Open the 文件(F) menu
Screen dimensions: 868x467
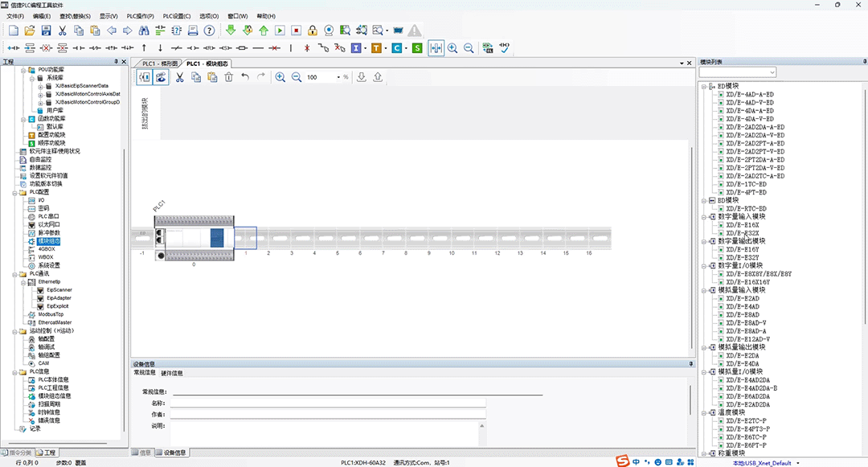16,16
